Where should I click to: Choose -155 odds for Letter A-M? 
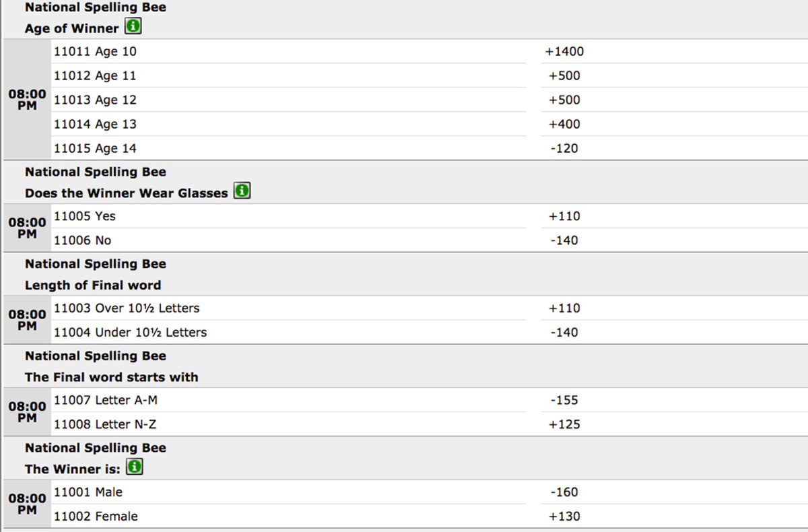click(564, 400)
